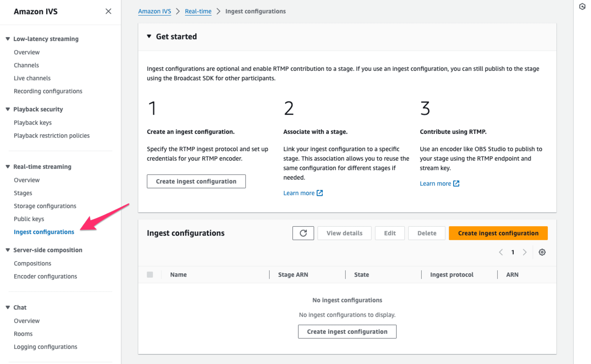Viewport: 591px width, 364px height.
Task: Click Create ingest configuration in step 1
Action: click(196, 181)
